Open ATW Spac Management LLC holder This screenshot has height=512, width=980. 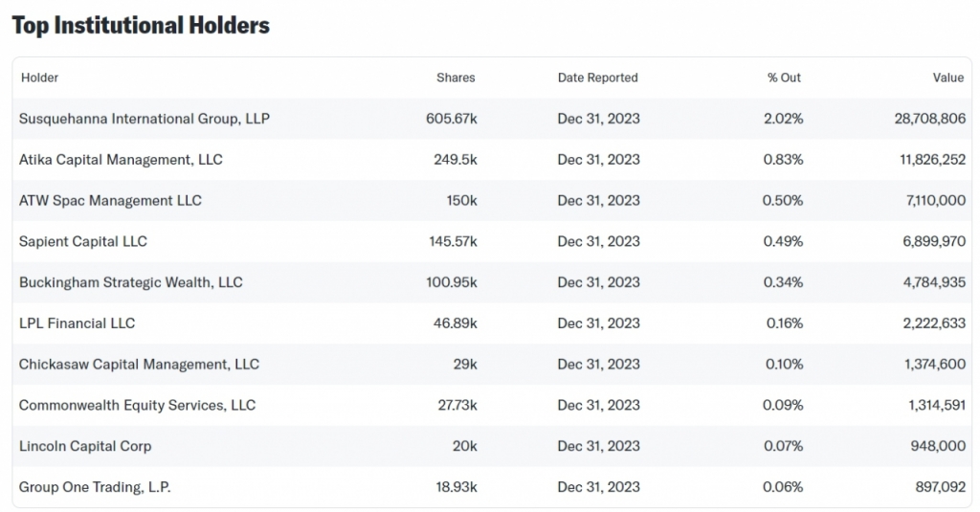(110, 201)
